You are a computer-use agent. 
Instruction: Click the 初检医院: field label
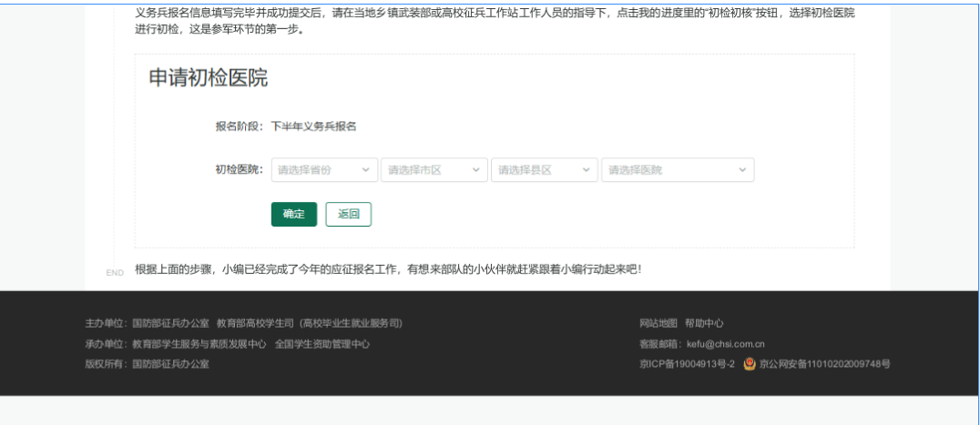click(x=240, y=170)
